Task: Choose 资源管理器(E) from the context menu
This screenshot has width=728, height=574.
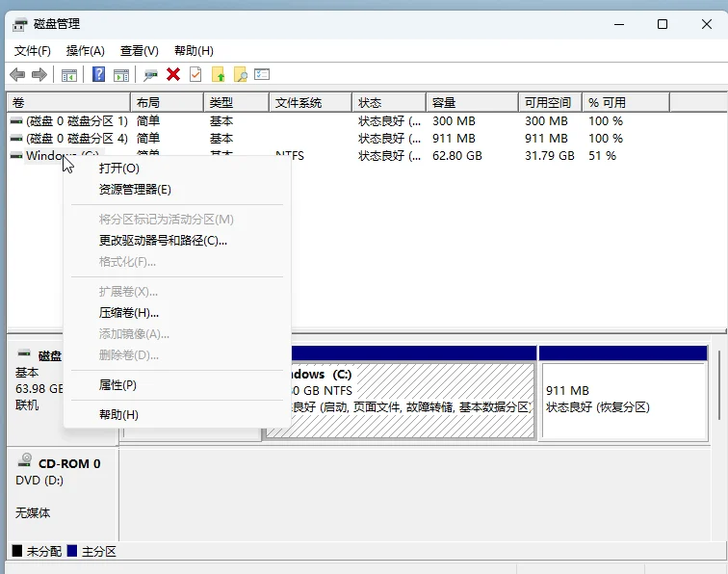Action: pos(176,190)
